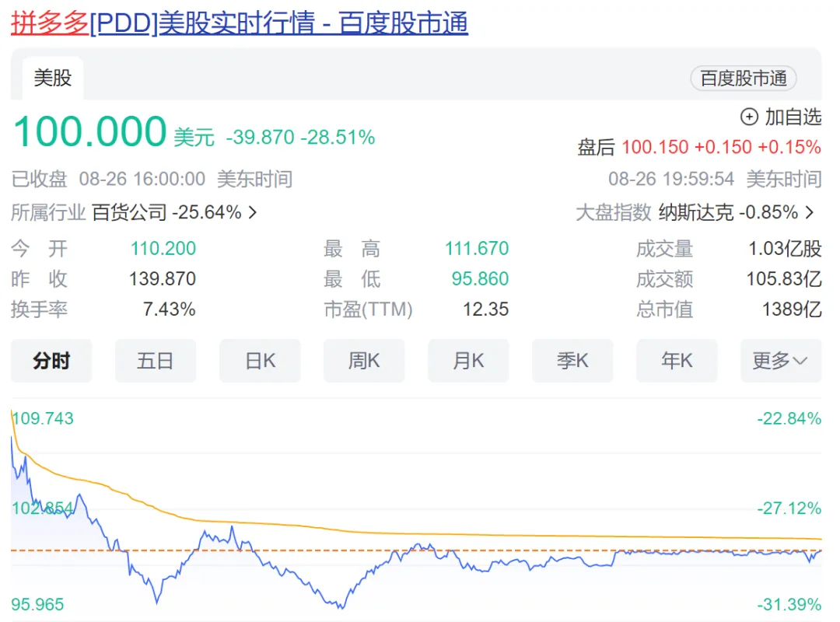This screenshot has width=840, height=622.
Task: Click the 最低 value 95.860
Action: click(480, 279)
